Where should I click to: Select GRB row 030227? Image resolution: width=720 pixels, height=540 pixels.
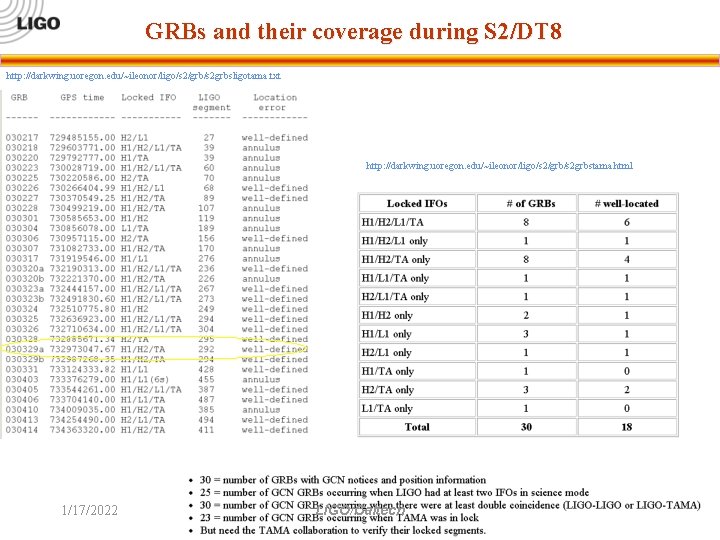coord(157,198)
